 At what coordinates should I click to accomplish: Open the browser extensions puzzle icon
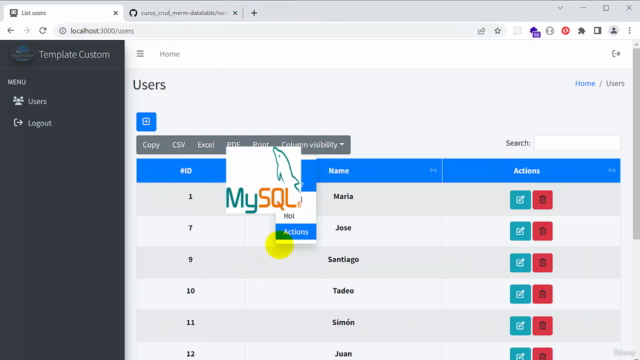coord(581,31)
